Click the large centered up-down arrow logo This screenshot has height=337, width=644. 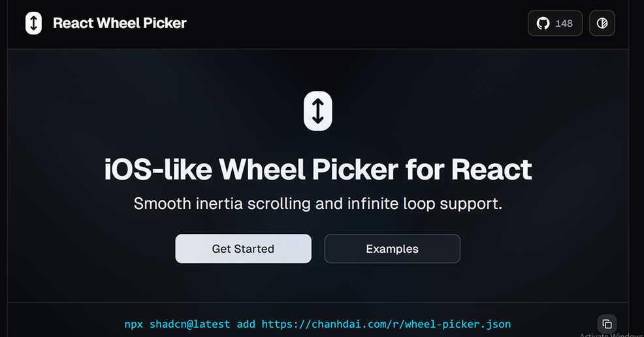click(x=318, y=111)
